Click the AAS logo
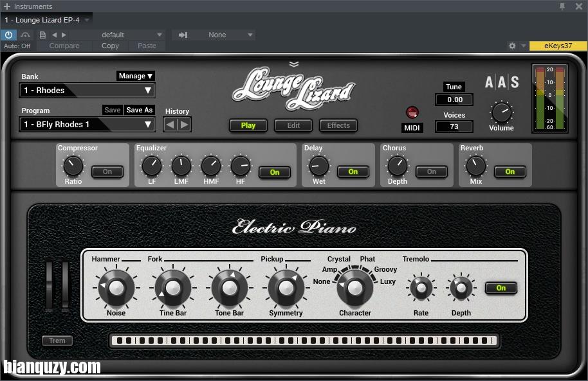The image size is (588, 381). [x=502, y=82]
